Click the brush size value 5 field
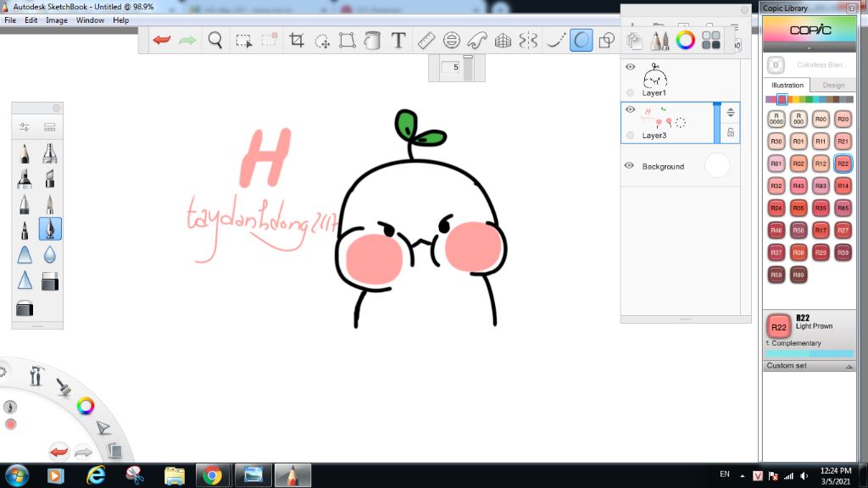Screen dimensions: 868x488 pos(453,68)
